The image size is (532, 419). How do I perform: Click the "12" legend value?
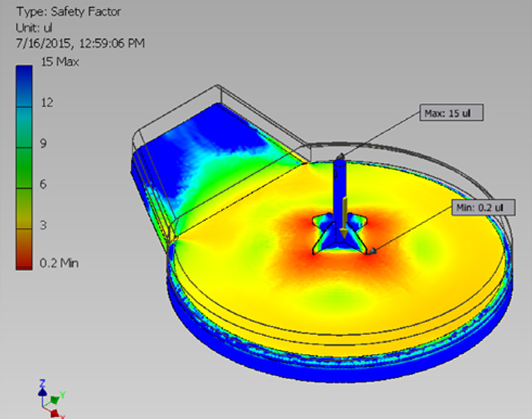(47, 102)
